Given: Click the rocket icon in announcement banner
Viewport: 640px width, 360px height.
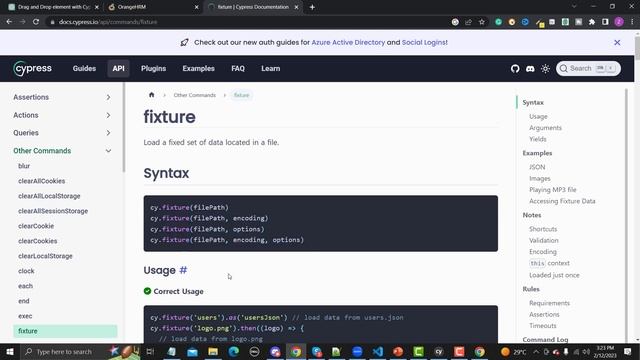Looking at the screenshot, I should point(184,42).
